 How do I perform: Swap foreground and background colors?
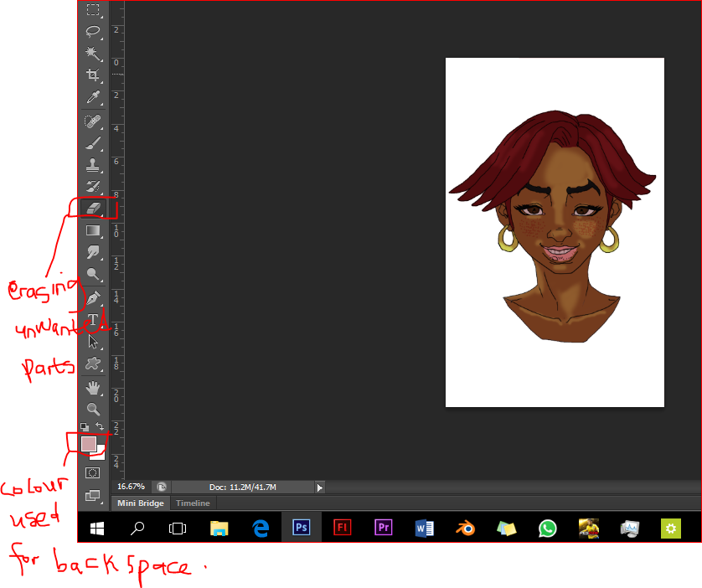click(100, 427)
